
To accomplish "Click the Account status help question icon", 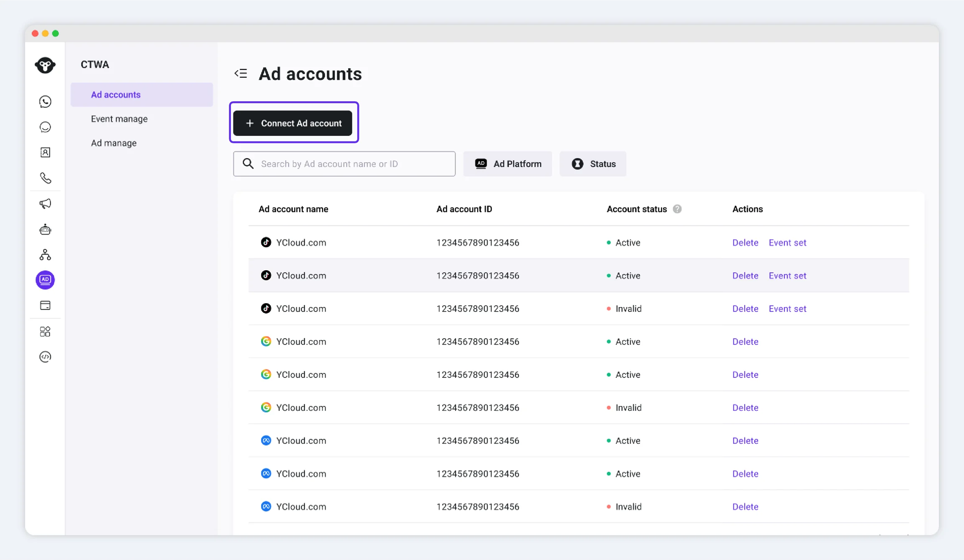I will click(x=677, y=209).
